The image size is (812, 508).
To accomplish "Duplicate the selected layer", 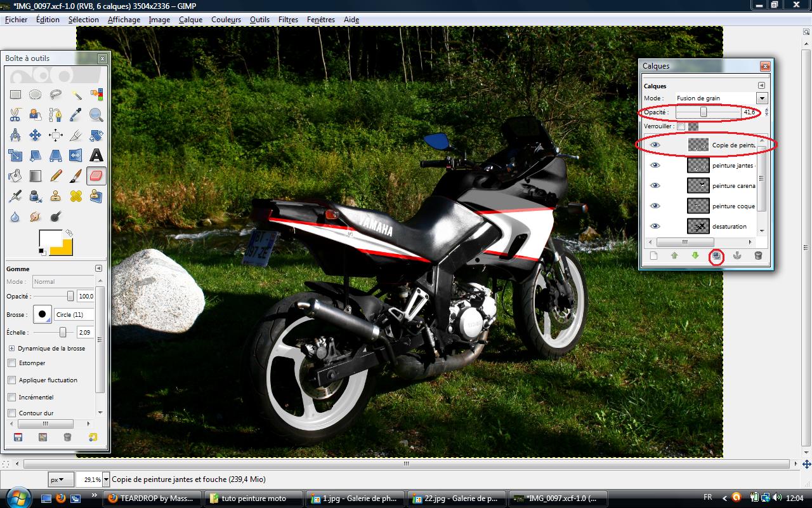I will (x=716, y=256).
